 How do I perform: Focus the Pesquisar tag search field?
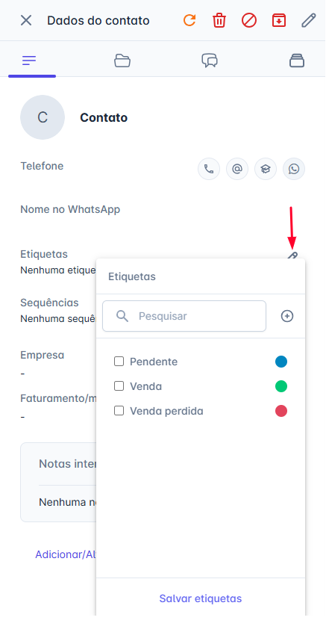point(184,316)
